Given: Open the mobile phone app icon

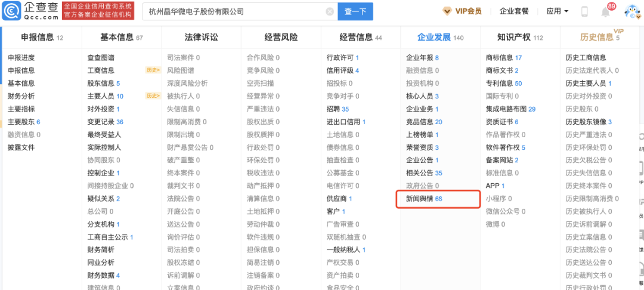Looking at the screenshot, I should coord(584,11).
